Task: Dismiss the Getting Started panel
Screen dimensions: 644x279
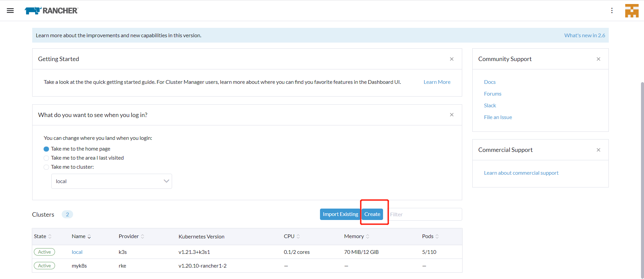Action: 451,59
